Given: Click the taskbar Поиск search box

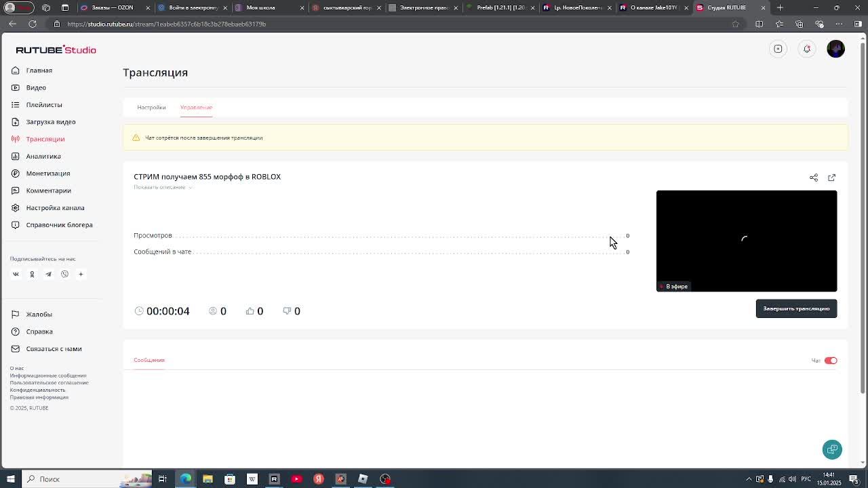Looking at the screenshot, I should (87, 479).
